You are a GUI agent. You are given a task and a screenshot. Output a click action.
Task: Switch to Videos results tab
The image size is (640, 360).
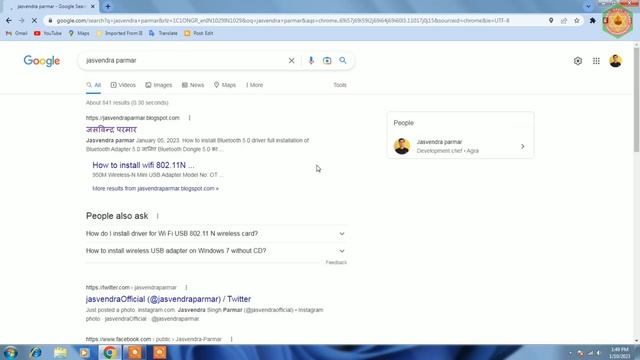(123, 85)
